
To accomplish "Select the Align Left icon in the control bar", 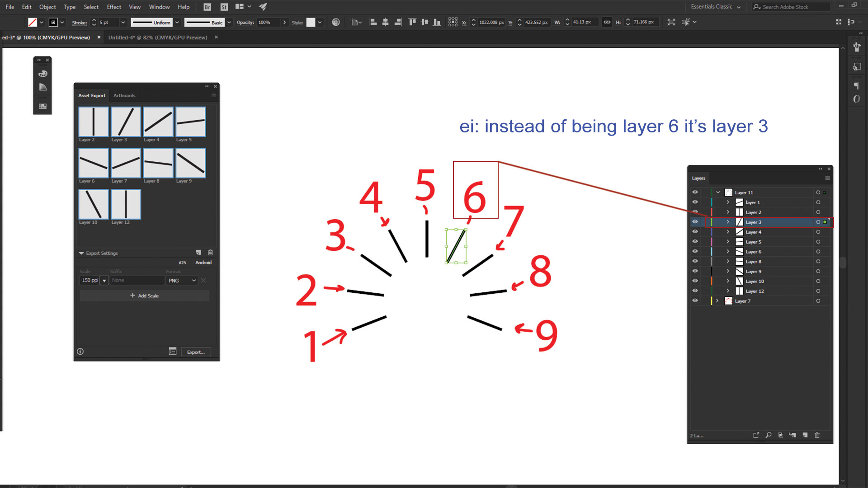I will coord(373,22).
